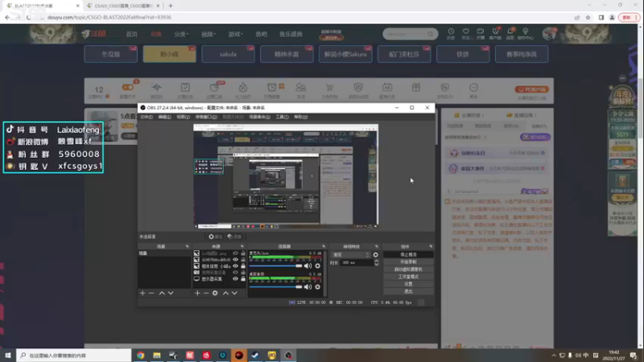
Task: Click the shopping cart icon in room toolbar
Action: pyautogui.click(x=329, y=88)
